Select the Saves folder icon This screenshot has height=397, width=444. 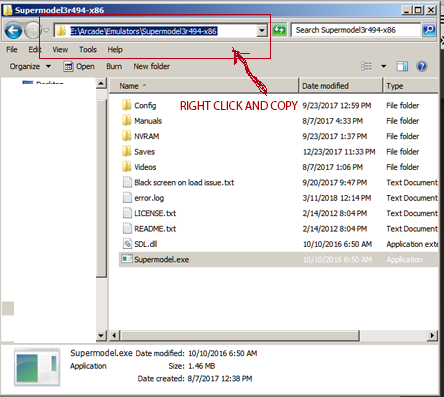pos(127,152)
